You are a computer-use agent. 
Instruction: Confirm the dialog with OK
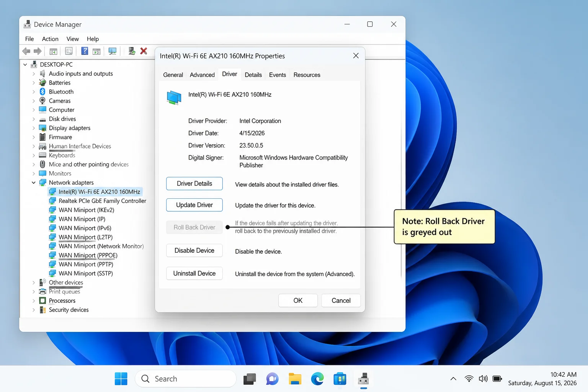pos(298,301)
